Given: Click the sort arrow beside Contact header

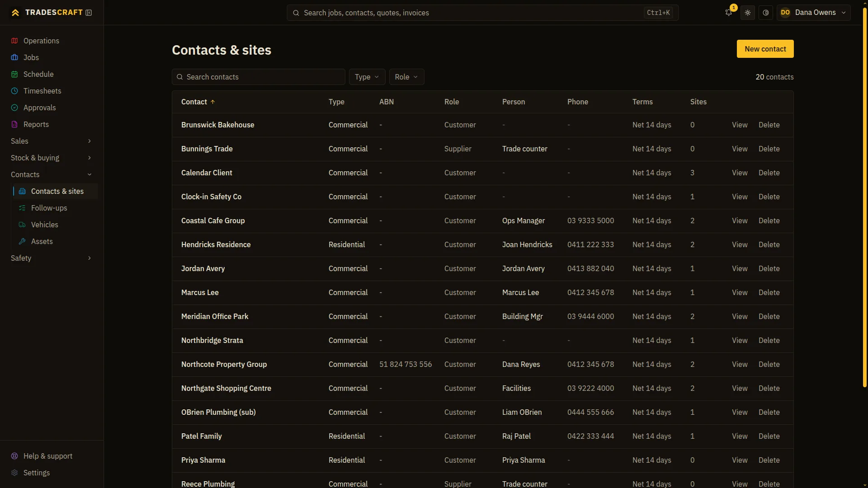Looking at the screenshot, I should 213,102.
